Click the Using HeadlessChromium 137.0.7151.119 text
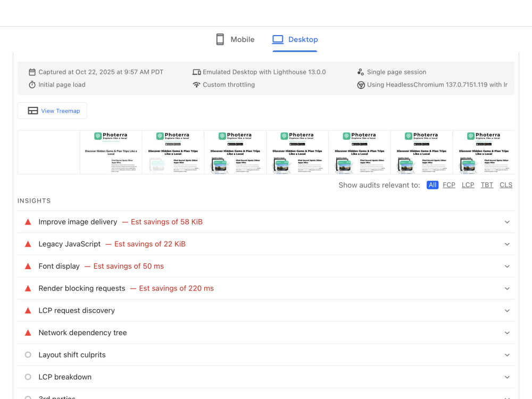Viewport: 532px width, 399px height. [437, 85]
